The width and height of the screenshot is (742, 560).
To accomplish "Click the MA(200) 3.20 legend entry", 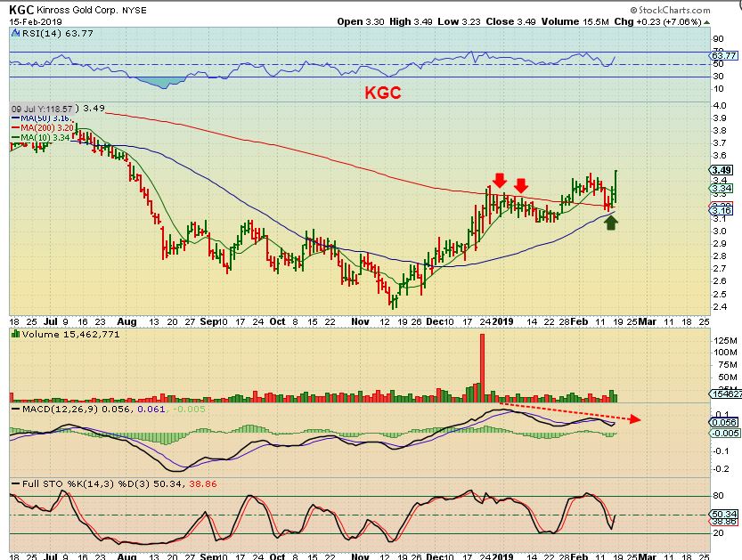I will click(43, 127).
